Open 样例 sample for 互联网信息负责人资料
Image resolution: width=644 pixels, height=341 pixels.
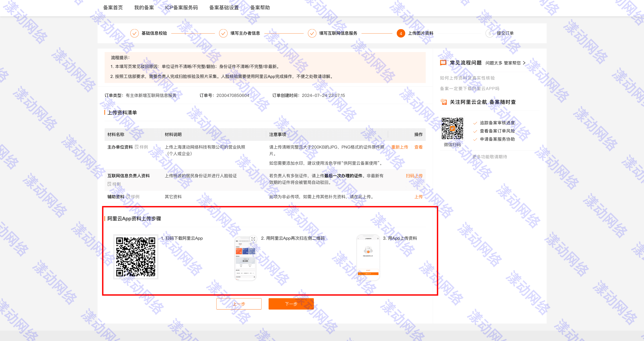click(x=114, y=184)
